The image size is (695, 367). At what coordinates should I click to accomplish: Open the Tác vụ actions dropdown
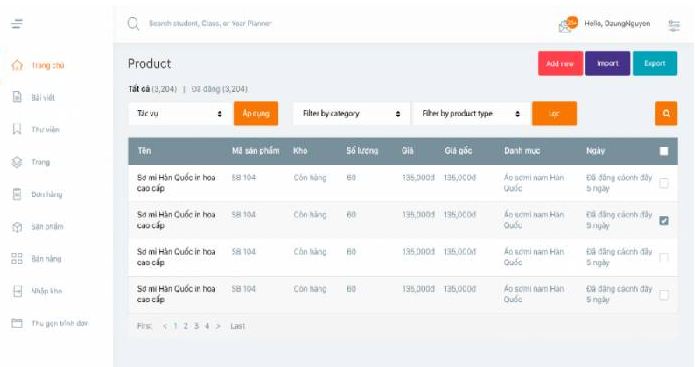tap(180, 113)
